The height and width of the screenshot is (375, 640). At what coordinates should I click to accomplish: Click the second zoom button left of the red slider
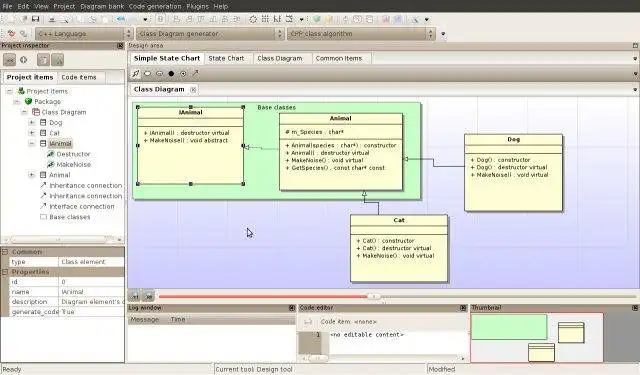pyautogui.click(x=149, y=296)
